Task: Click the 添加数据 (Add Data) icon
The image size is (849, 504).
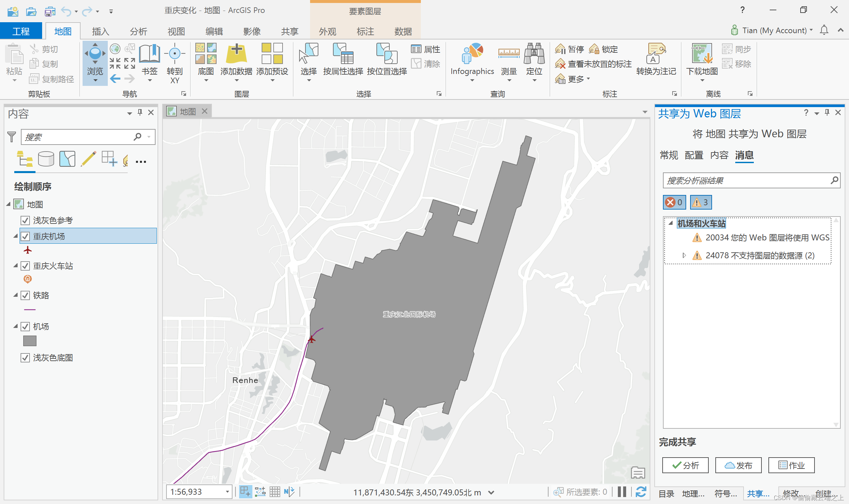Action: click(x=236, y=54)
